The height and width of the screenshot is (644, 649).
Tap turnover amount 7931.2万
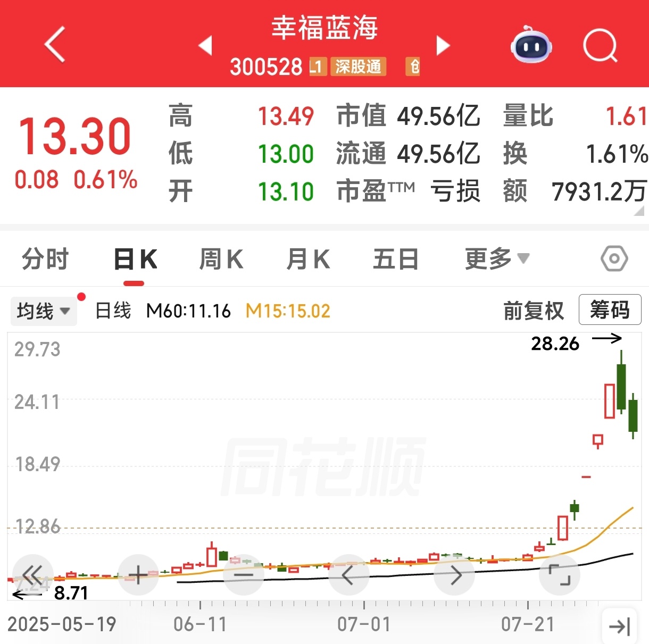click(599, 191)
